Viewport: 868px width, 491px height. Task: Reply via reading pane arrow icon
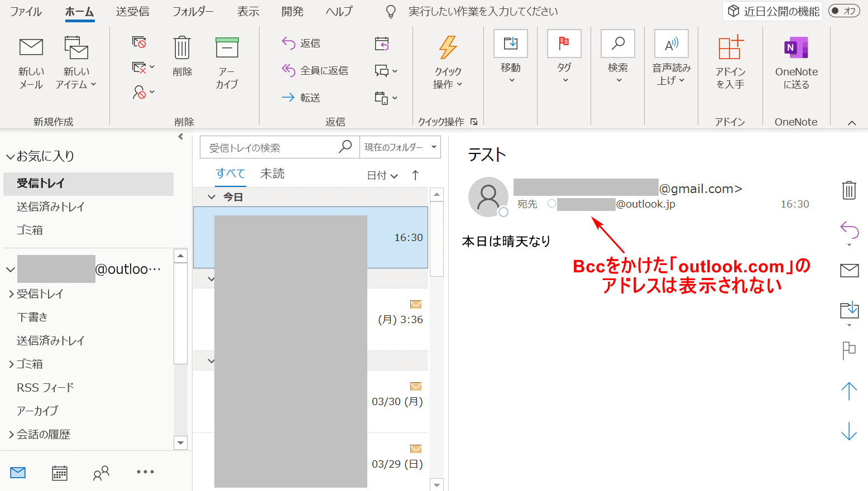point(849,229)
